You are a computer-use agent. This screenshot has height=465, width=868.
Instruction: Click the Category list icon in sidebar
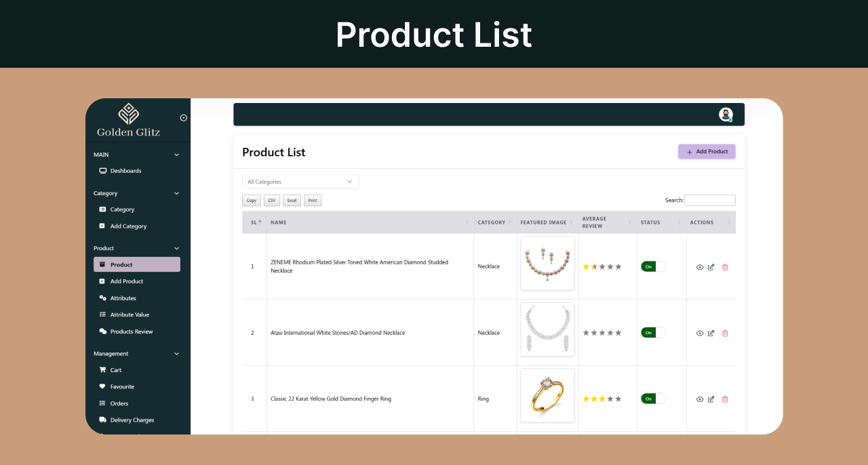pos(102,209)
